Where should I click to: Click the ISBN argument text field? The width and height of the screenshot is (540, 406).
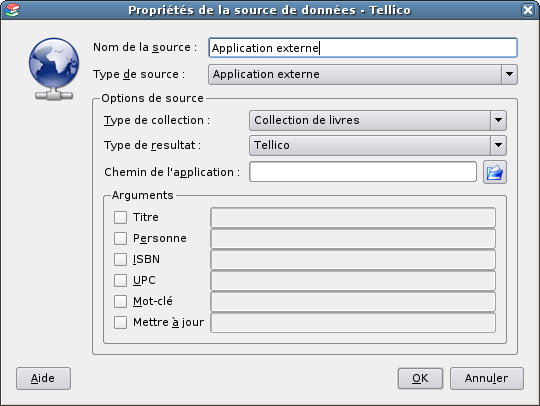pos(353,259)
